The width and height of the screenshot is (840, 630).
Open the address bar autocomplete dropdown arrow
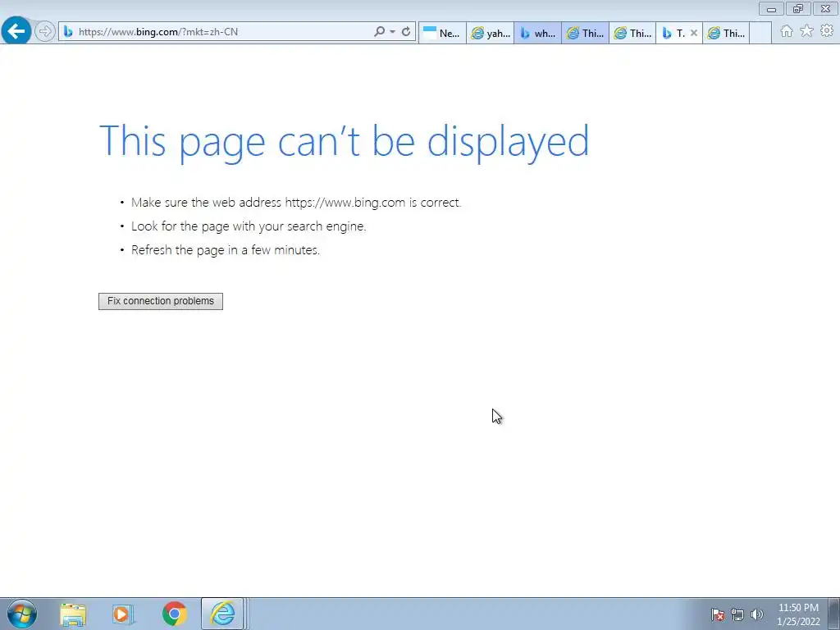pos(393,32)
